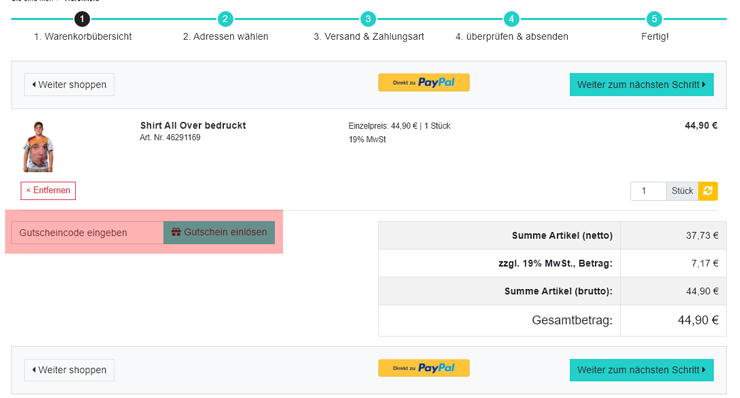The image size is (740, 398).
Task: Click bottom 'Weiter shoppen' button
Action: pyautogui.click(x=69, y=370)
